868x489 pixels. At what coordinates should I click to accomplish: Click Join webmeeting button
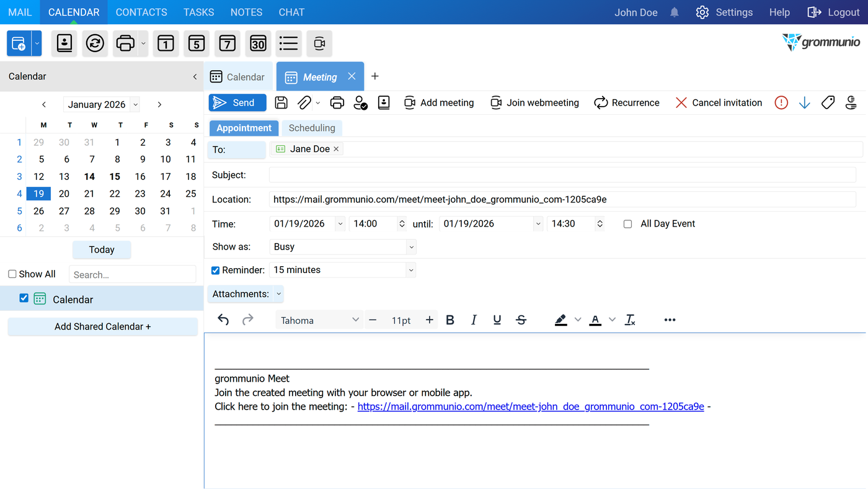(x=534, y=102)
